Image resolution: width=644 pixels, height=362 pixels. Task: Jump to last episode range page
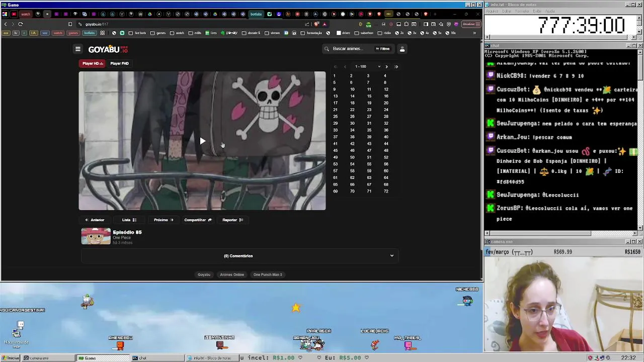(396, 66)
